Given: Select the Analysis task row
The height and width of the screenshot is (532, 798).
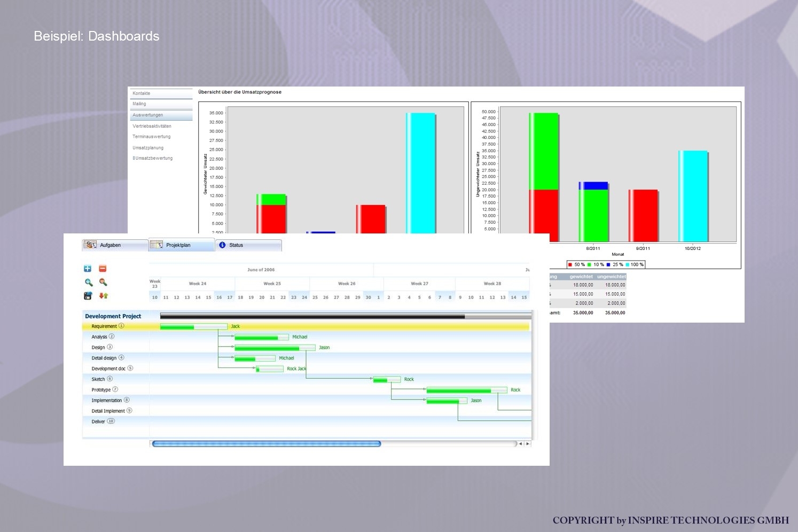Looking at the screenshot, I should 307,337.
